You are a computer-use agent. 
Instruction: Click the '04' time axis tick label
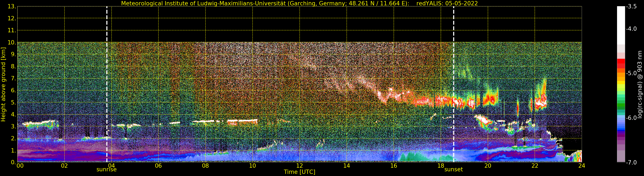[x=111, y=166]
